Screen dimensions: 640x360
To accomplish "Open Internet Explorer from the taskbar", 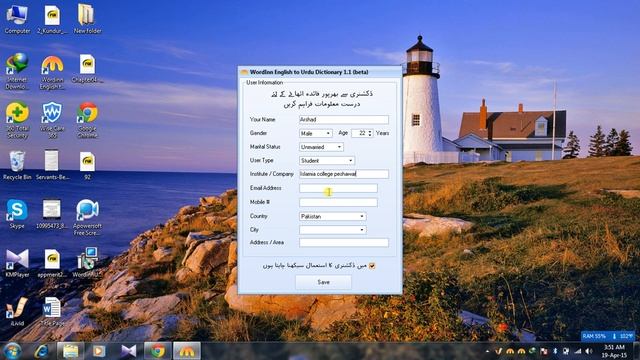I will coord(42,351).
